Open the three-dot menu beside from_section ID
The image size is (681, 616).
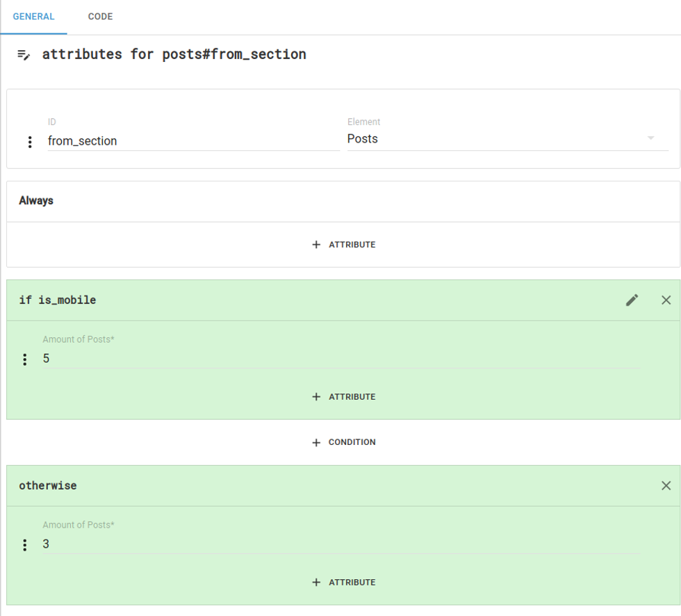coord(29,142)
